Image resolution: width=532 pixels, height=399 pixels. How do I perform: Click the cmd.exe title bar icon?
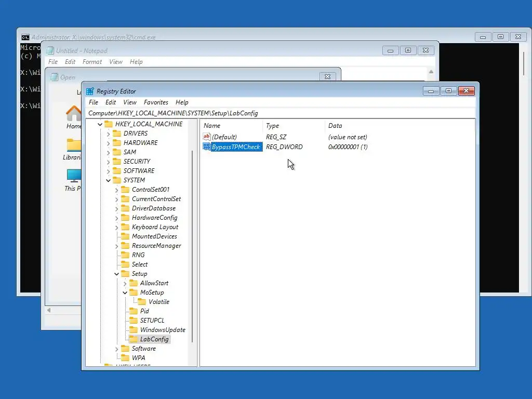(25, 37)
